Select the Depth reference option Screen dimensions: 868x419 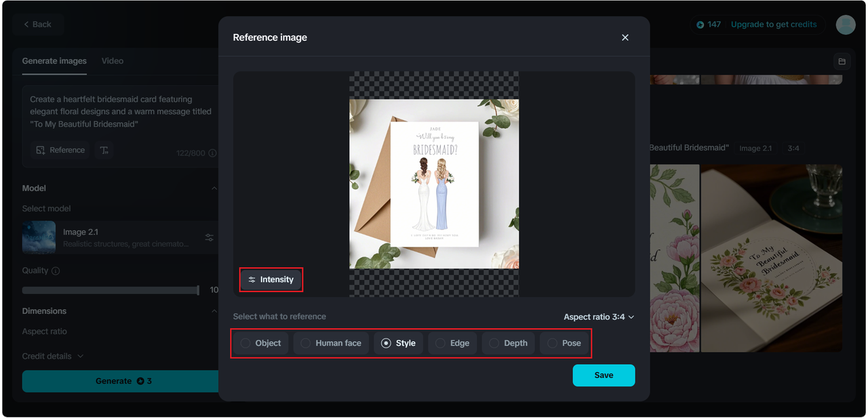[509, 343]
